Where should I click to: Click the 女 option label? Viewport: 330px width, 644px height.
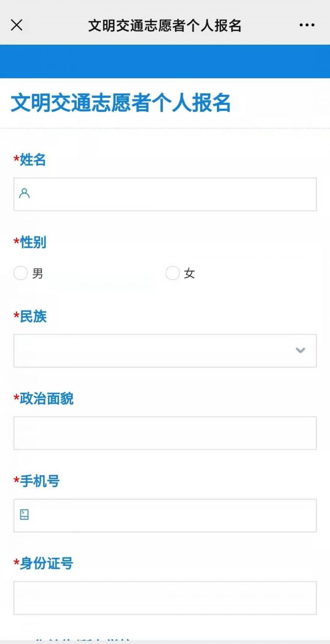coord(189,274)
